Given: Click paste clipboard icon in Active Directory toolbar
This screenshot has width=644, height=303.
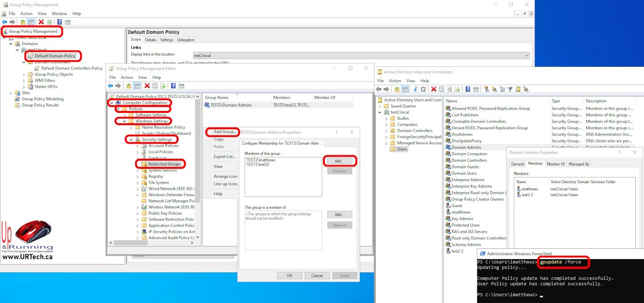Looking at the screenshot, I should [x=424, y=89].
